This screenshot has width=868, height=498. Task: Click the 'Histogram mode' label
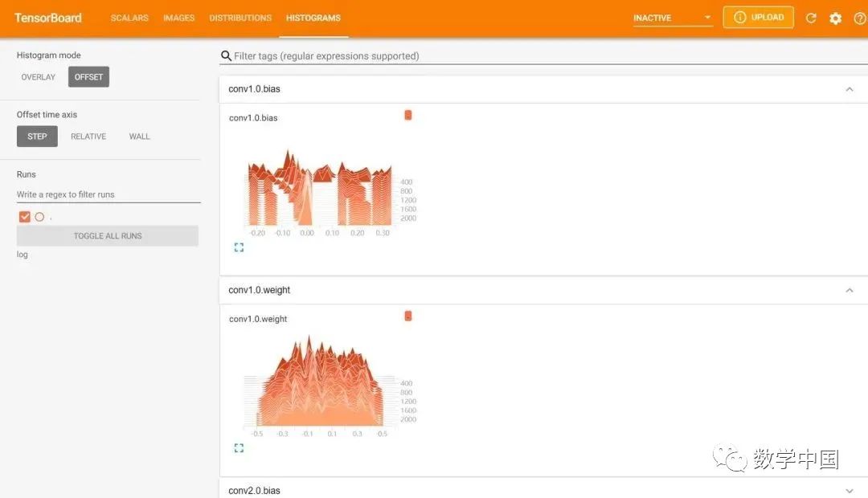(x=49, y=55)
